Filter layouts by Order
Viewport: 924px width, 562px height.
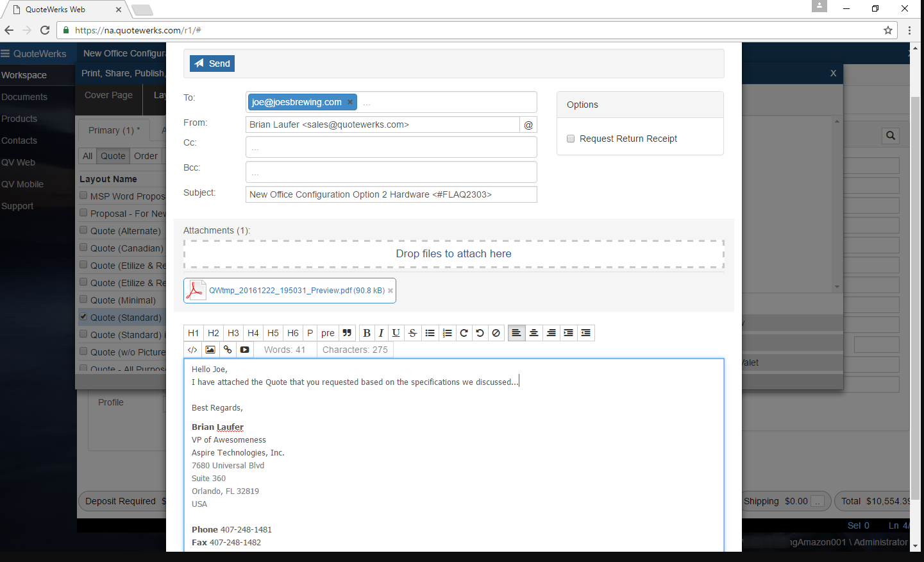pyautogui.click(x=146, y=156)
